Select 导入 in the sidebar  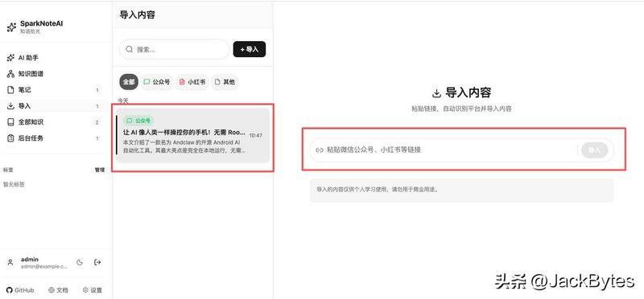[x=53, y=106]
